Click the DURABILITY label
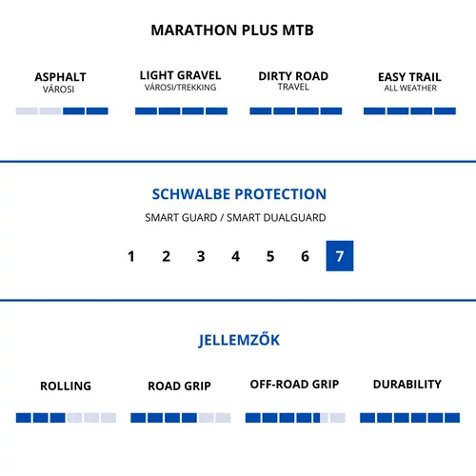Image resolution: width=476 pixels, height=476 pixels. click(x=407, y=384)
